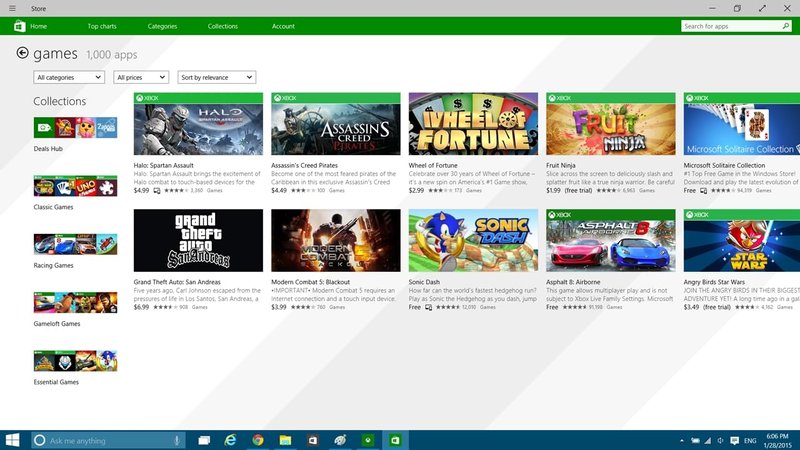Open the Assassin's Creed Pirates thumbnail
Image resolution: width=800 pixels, height=450 pixels.
coord(336,124)
